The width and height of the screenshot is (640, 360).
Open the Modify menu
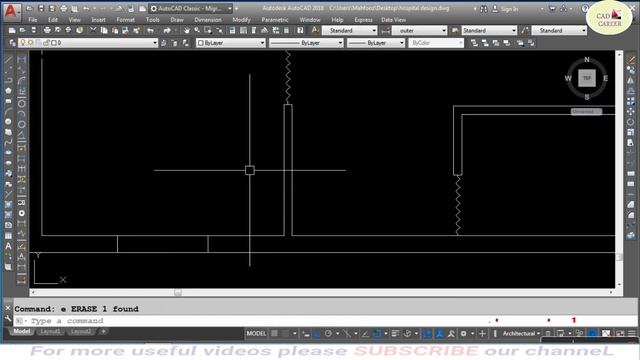241,20
